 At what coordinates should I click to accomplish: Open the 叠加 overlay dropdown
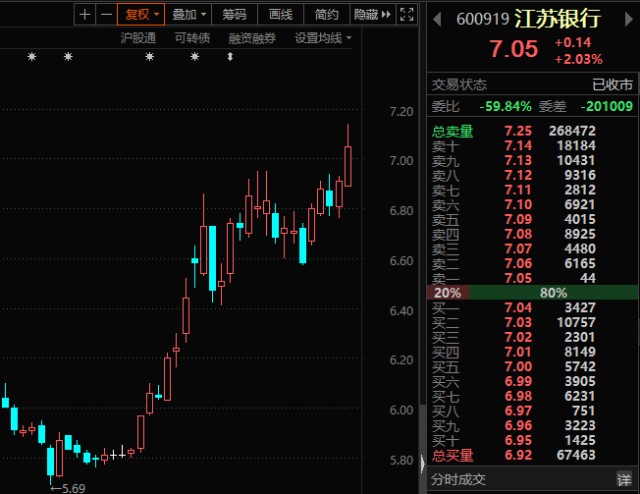(189, 15)
